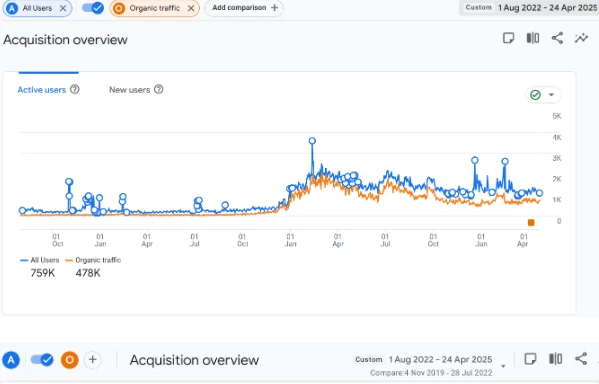599x384 pixels.
Task: Click the 759K total value
Action: pyautogui.click(x=43, y=273)
